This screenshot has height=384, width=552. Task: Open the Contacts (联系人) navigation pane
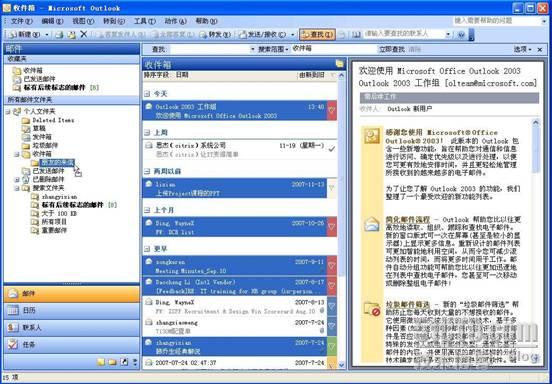71,327
